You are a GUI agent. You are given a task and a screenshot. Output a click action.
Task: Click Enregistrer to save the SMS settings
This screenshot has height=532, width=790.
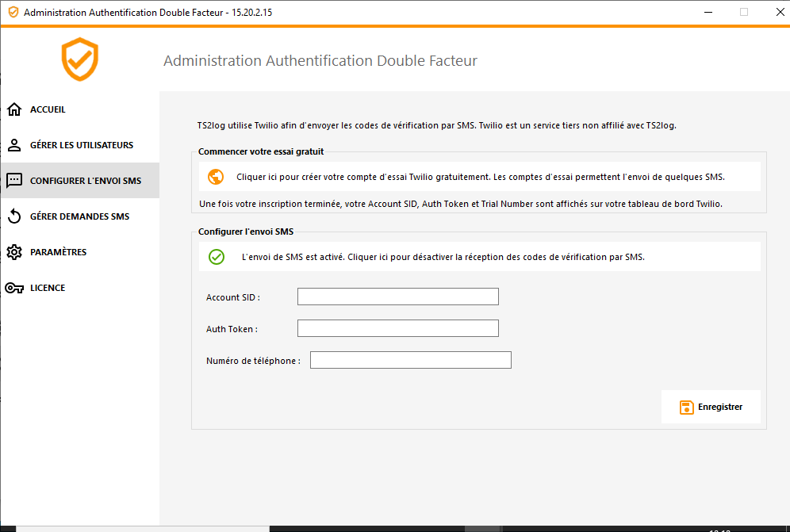pyautogui.click(x=711, y=407)
